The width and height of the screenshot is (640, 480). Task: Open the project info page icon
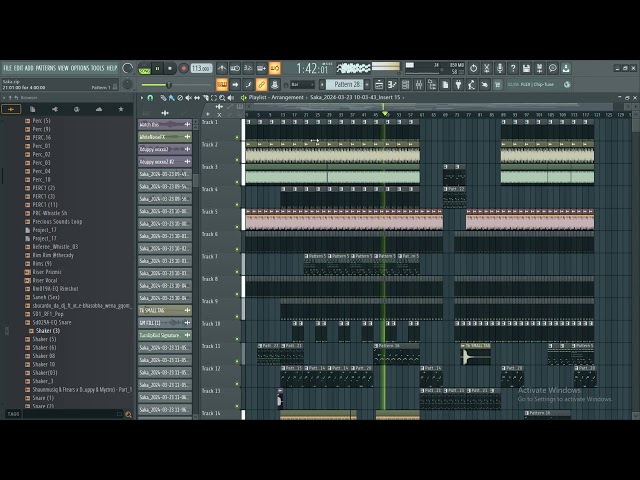445,84
